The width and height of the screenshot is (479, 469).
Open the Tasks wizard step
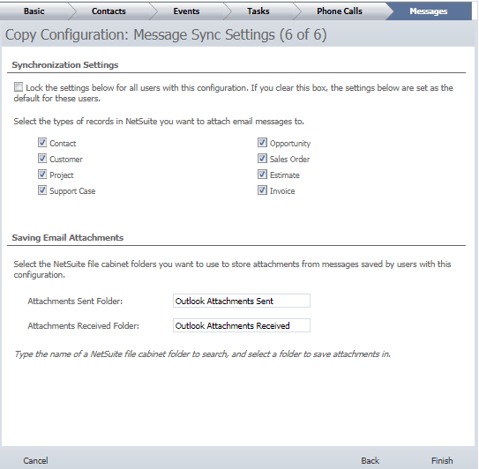[258, 11]
